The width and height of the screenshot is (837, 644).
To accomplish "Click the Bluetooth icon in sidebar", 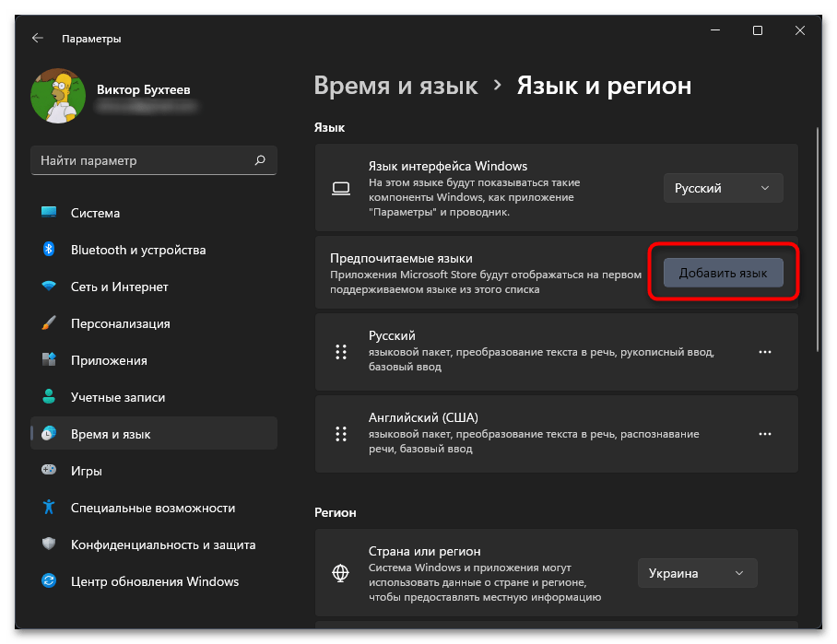I will pos(49,249).
